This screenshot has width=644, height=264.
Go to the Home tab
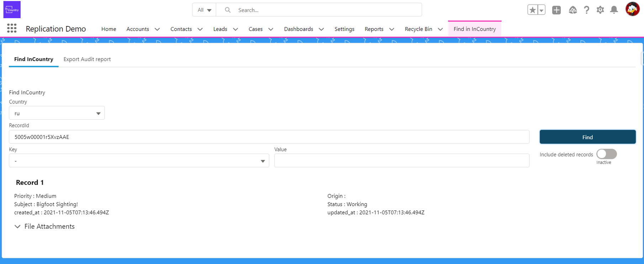(x=109, y=29)
